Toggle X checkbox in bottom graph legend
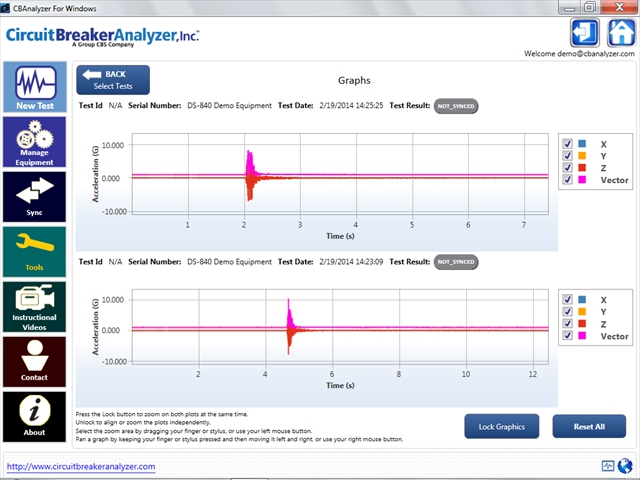Image resolution: width=640 pixels, height=480 pixels. [x=567, y=300]
